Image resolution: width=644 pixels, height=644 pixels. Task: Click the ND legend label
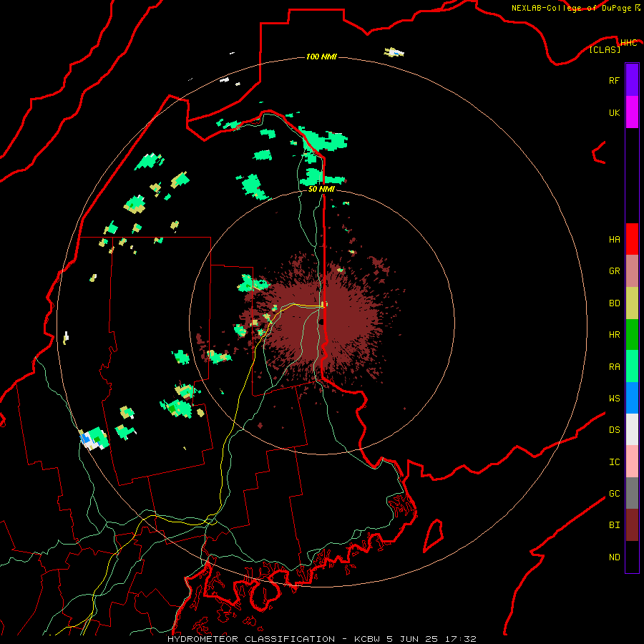click(614, 557)
